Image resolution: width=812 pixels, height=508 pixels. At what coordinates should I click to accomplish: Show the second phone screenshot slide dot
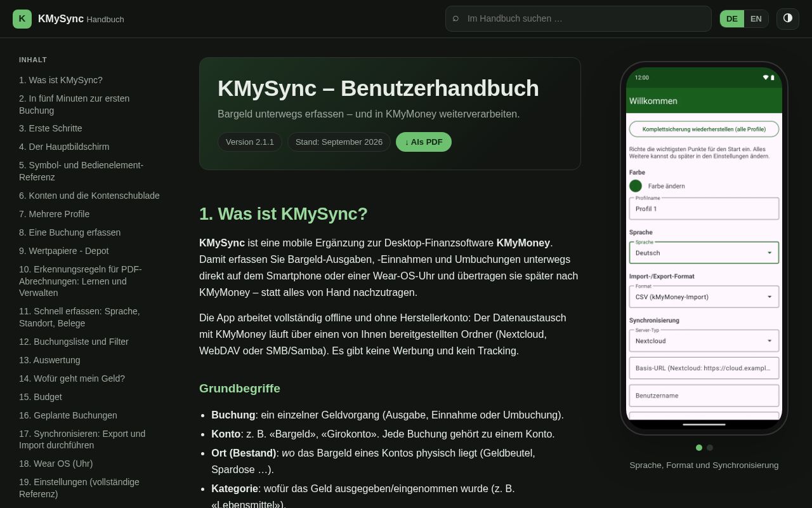click(x=710, y=448)
